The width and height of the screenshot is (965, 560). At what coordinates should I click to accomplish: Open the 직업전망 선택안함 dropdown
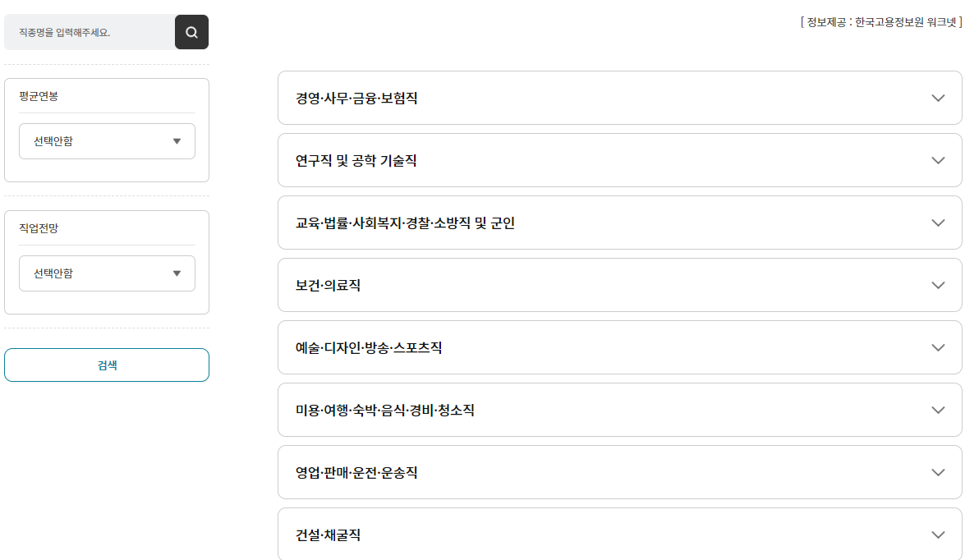(x=107, y=273)
